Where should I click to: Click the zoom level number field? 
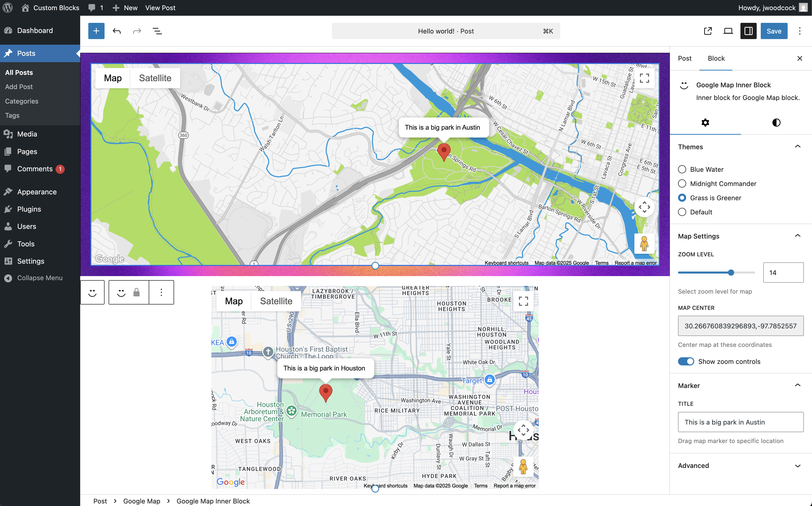pyautogui.click(x=783, y=272)
